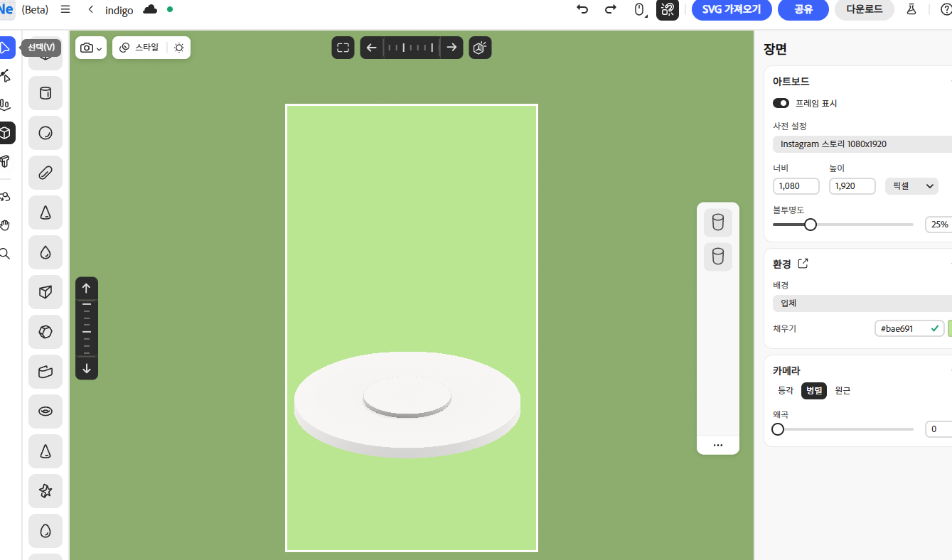Open the layer panel more options dots
952x560 pixels.
(x=718, y=445)
